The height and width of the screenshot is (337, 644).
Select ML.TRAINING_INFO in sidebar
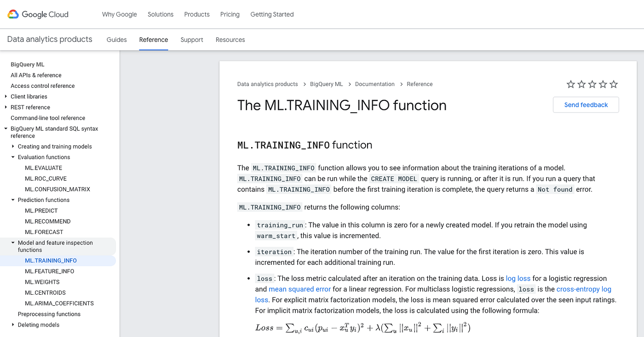point(51,261)
